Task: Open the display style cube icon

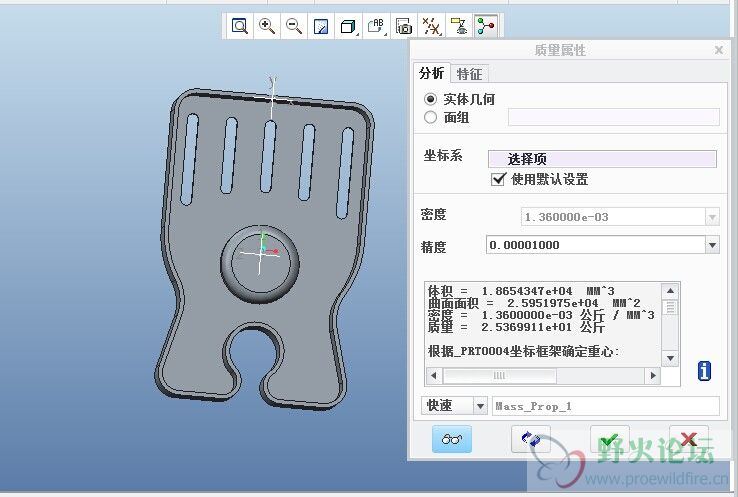Action: (x=348, y=26)
